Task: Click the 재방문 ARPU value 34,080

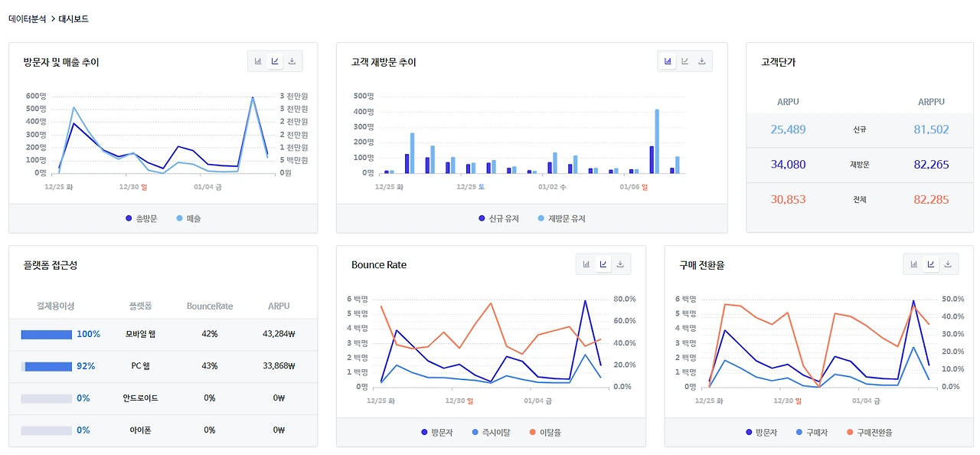Action: pyautogui.click(x=788, y=164)
